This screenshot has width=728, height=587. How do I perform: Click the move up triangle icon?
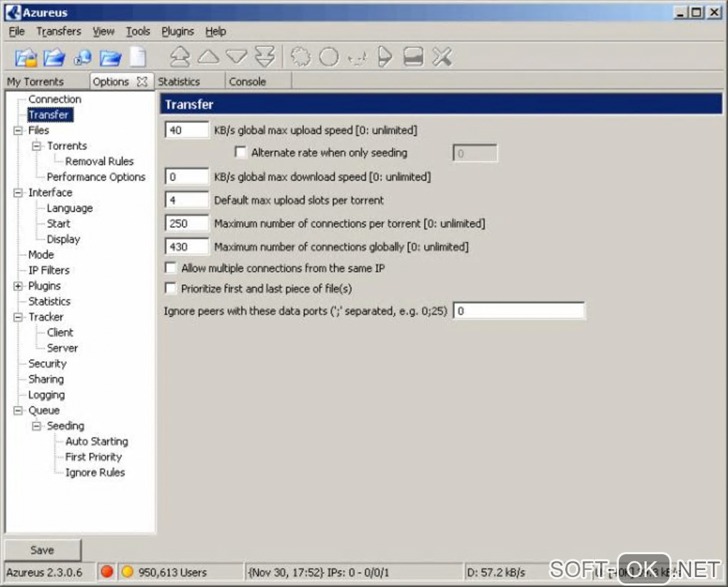[208, 57]
